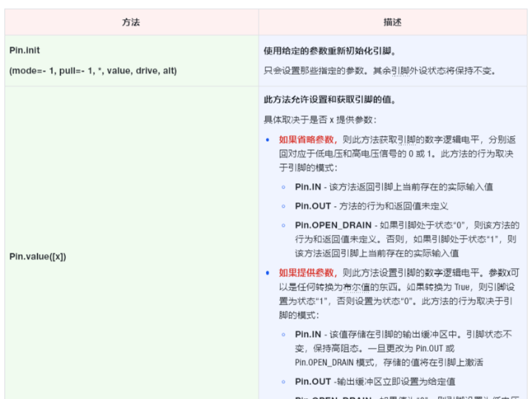Click the 脚的模式 line under provided parameter
The width and height of the screenshot is (532, 399).
pos(299,316)
